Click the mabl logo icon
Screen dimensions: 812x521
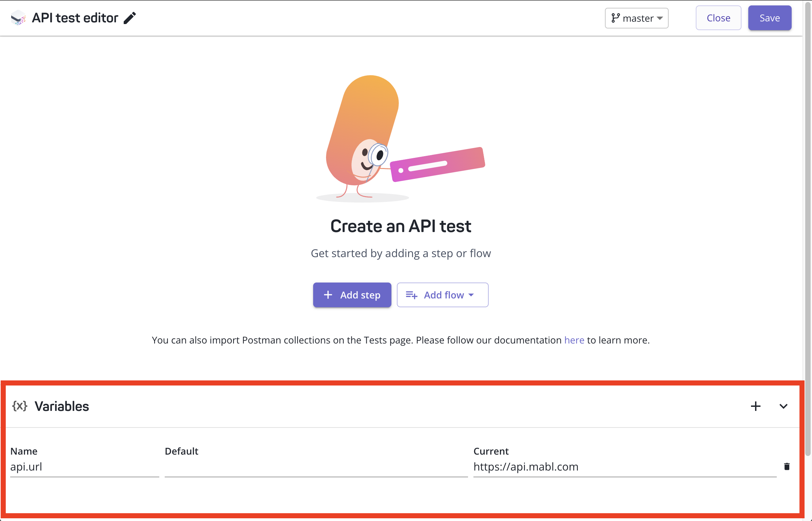coord(18,18)
